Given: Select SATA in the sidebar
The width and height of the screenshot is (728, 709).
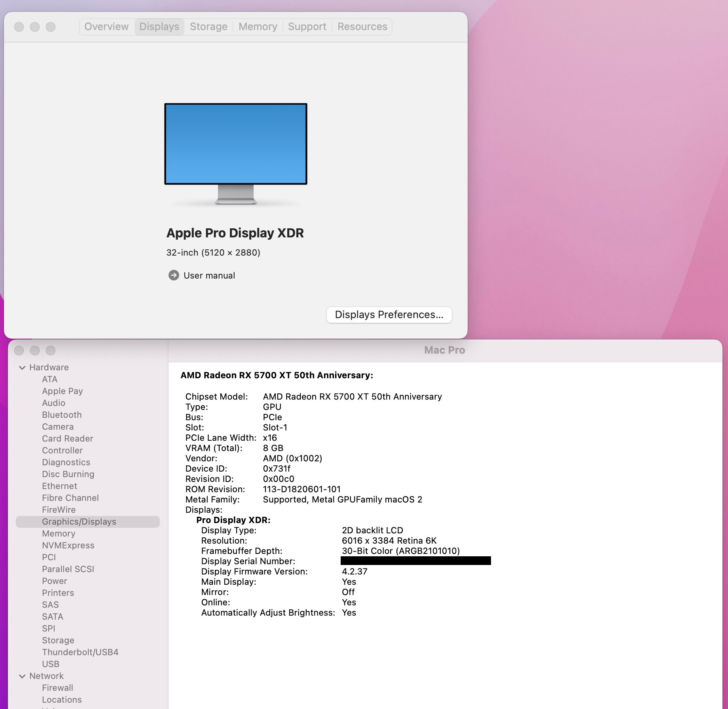Looking at the screenshot, I should [53, 616].
